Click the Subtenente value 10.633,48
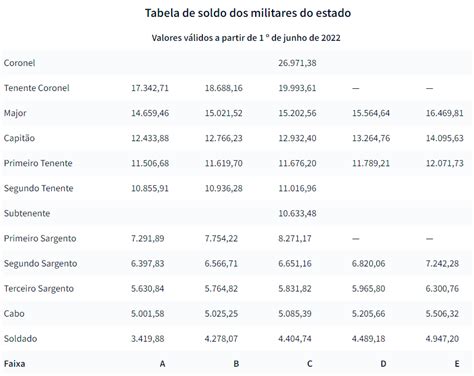Screen dimensions: 474x376 pyautogui.click(x=297, y=213)
